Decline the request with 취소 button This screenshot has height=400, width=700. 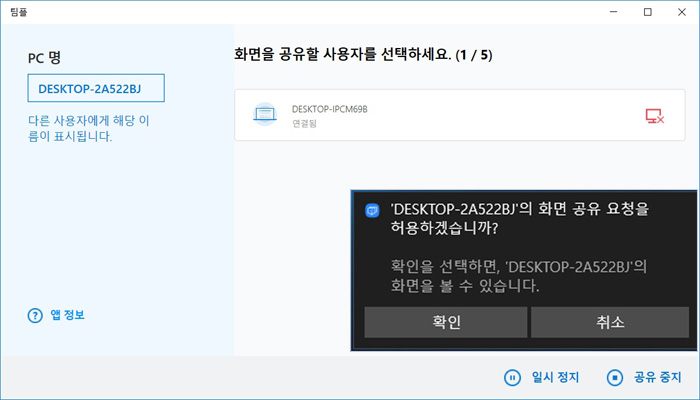(x=609, y=322)
